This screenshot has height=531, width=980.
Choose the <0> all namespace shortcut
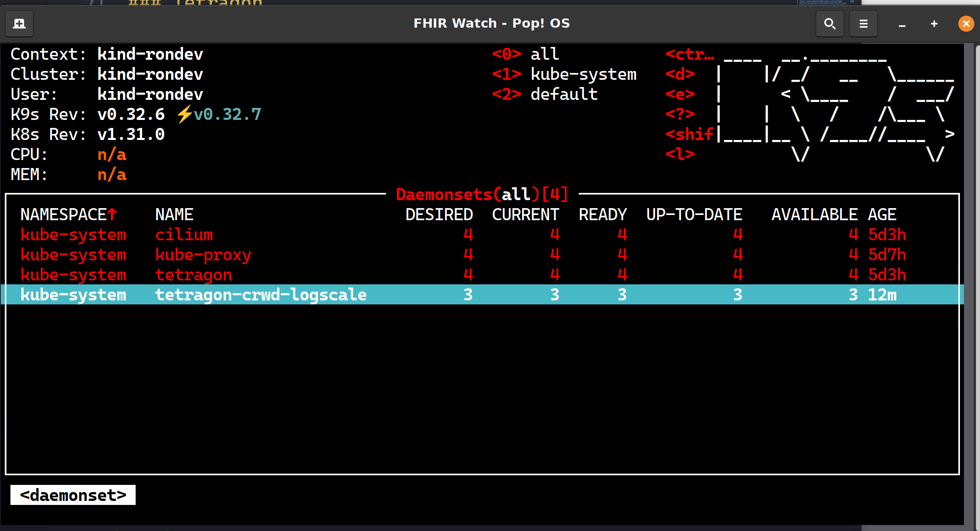(x=526, y=54)
